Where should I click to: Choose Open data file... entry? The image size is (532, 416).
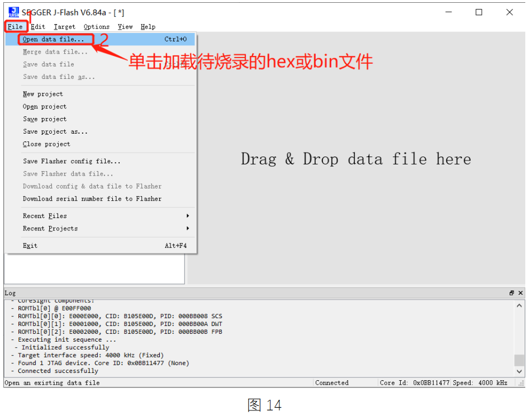100,39
